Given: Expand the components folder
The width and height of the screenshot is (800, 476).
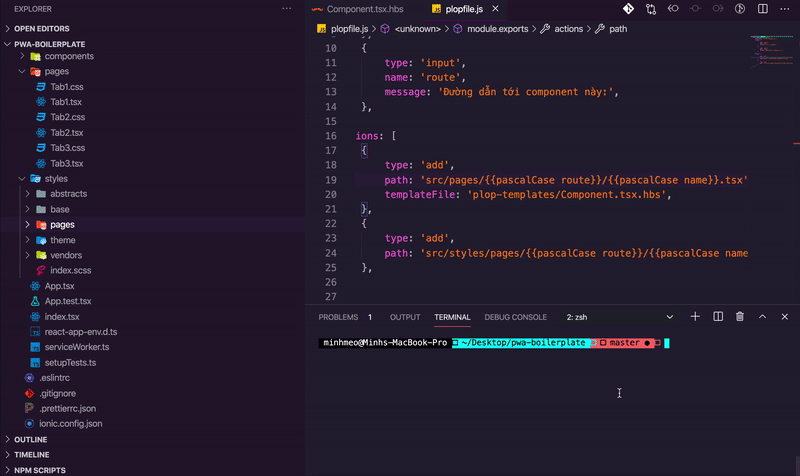Looking at the screenshot, I should [69, 56].
